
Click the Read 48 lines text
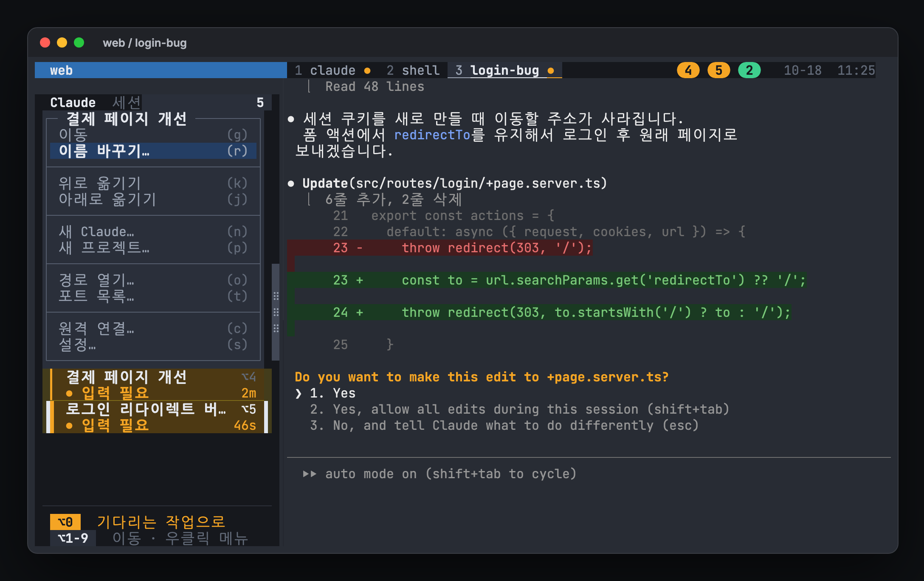pyautogui.click(x=375, y=86)
